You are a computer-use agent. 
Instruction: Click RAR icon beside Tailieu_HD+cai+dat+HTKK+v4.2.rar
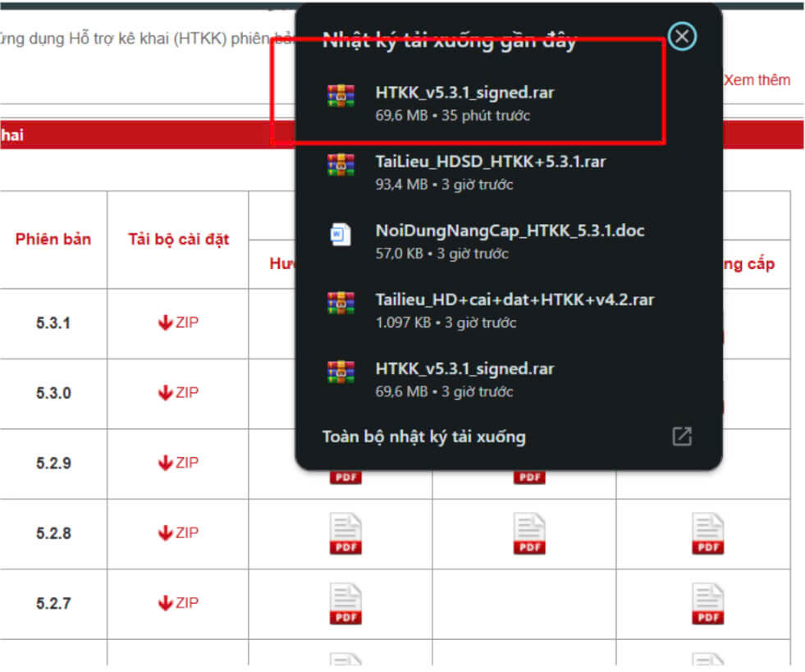pos(341,303)
